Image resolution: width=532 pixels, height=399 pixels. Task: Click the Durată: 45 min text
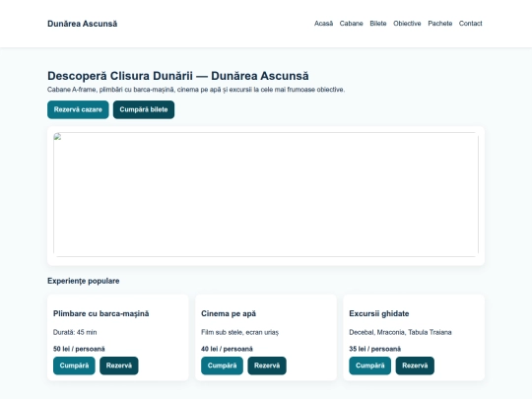(75, 332)
